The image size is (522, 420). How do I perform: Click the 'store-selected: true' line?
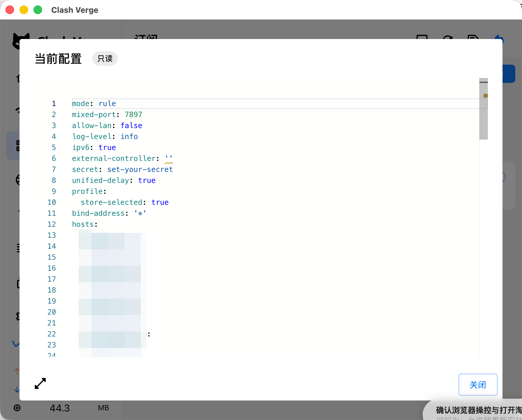pyautogui.click(x=125, y=202)
